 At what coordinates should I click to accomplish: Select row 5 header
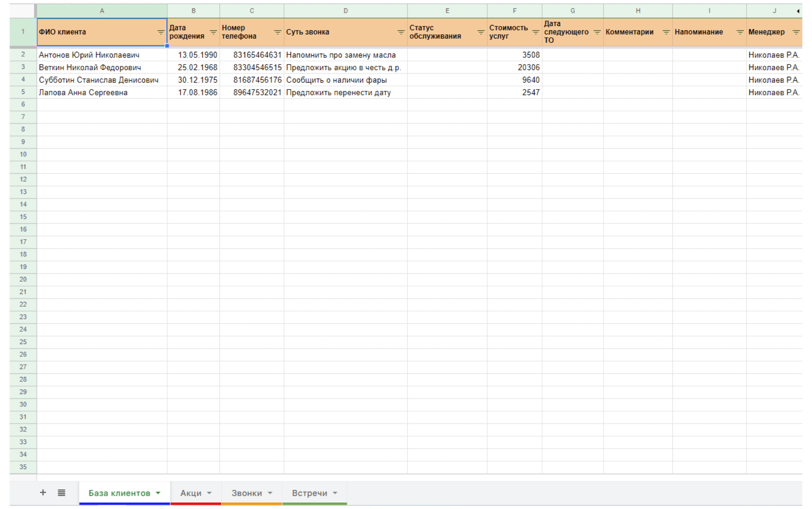pos(23,92)
